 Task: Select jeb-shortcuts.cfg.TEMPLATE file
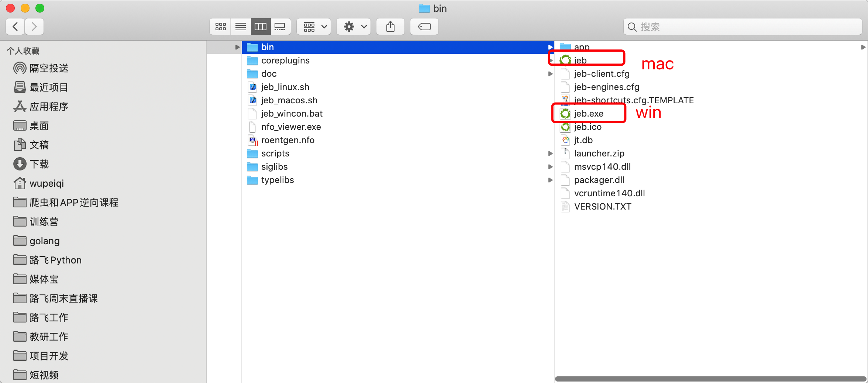pyautogui.click(x=627, y=100)
